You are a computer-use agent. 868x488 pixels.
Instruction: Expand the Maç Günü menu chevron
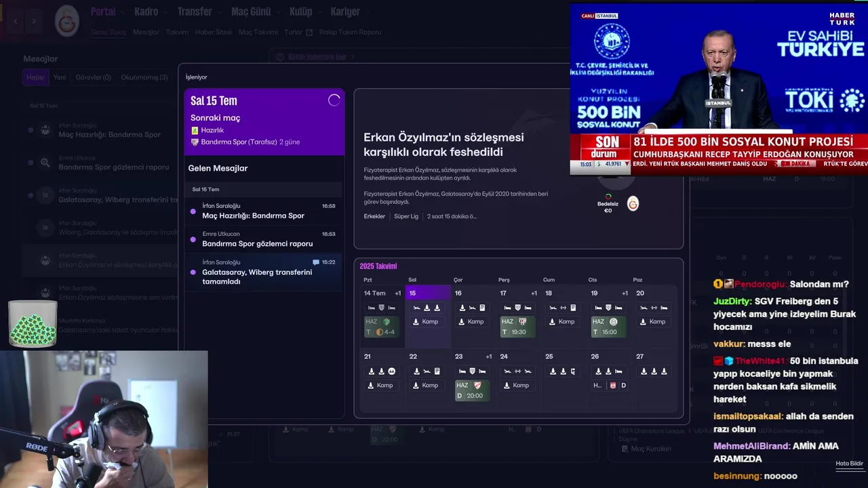[x=278, y=12]
